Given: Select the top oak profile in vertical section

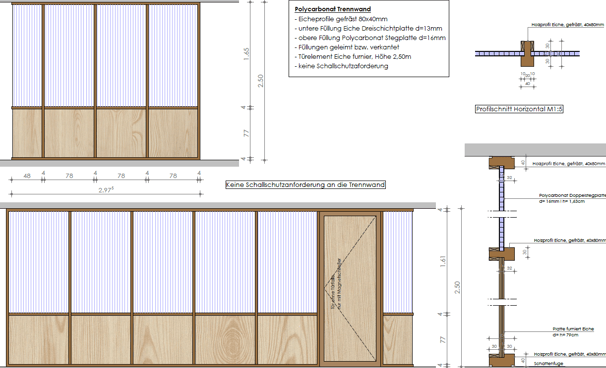Looking at the screenshot, I should (502, 163).
